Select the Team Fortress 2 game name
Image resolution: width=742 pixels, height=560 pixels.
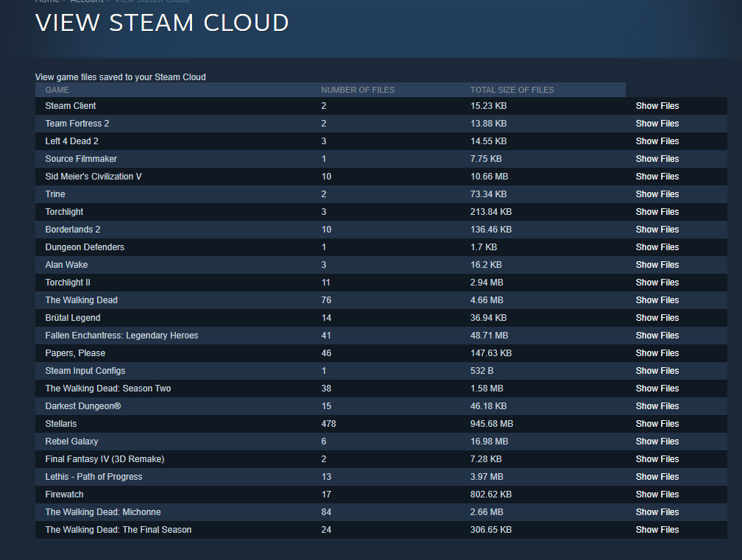point(77,124)
